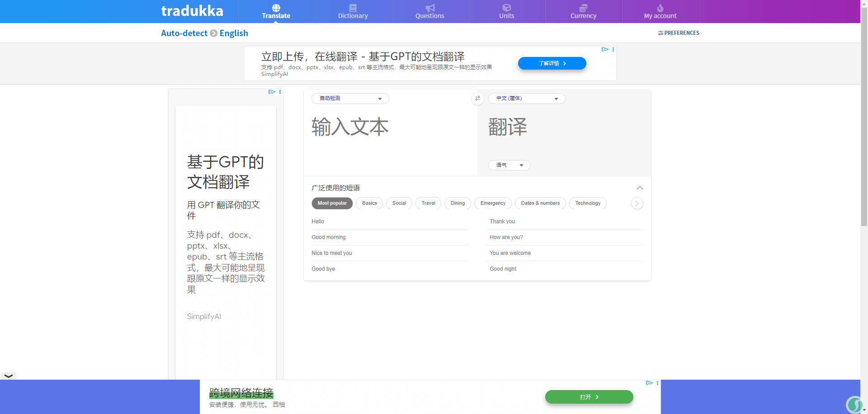Open the source language auto-detect dropdown
Screen dimensions: 868x414
point(350,99)
